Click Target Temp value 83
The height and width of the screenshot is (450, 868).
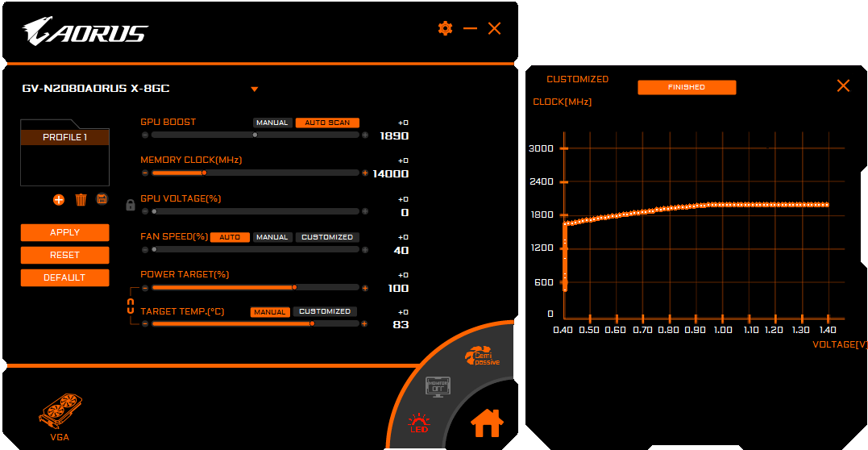click(x=401, y=325)
